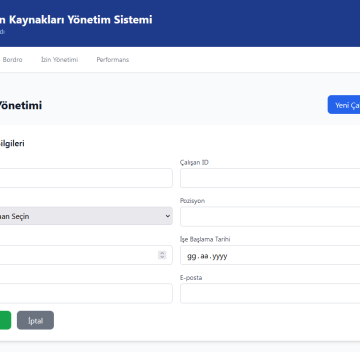Open the Performans tab
The width and height of the screenshot is (360, 360).
click(x=113, y=60)
